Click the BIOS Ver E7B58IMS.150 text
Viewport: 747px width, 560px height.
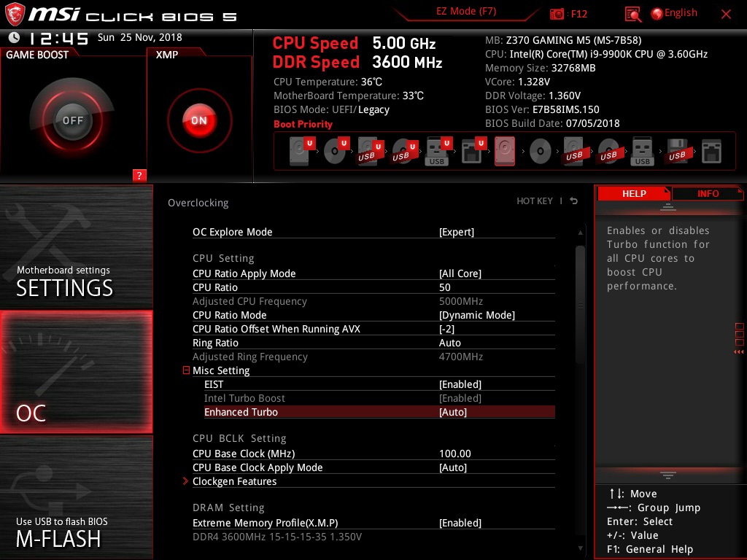click(x=542, y=109)
